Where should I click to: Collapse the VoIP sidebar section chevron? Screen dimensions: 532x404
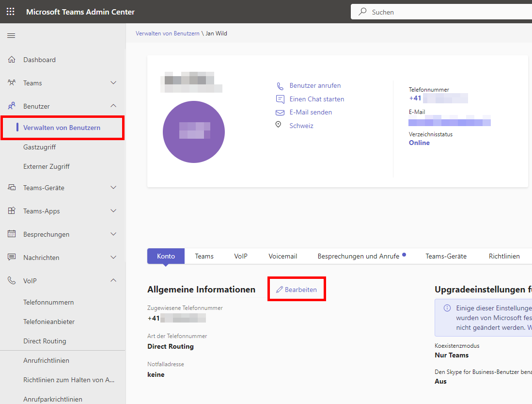[113, 280]
